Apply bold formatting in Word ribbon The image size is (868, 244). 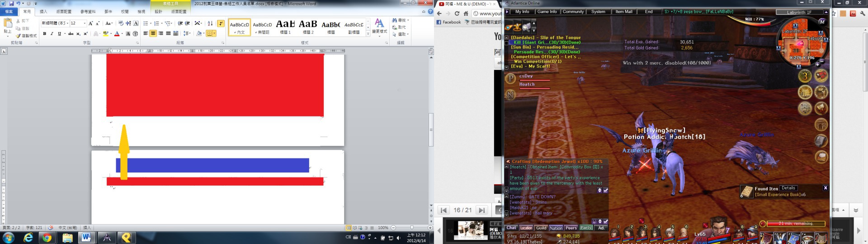click(44, 33)
